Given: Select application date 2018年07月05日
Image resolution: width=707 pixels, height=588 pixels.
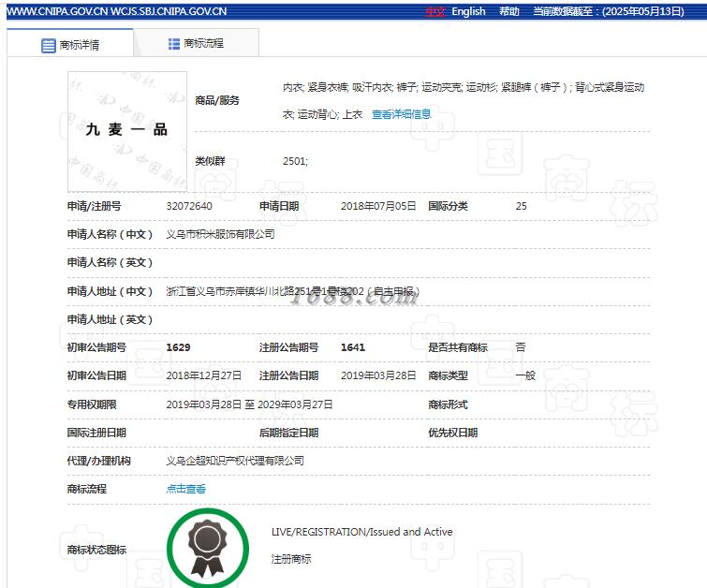Looking at the screenshot, I should coord(378,206).
